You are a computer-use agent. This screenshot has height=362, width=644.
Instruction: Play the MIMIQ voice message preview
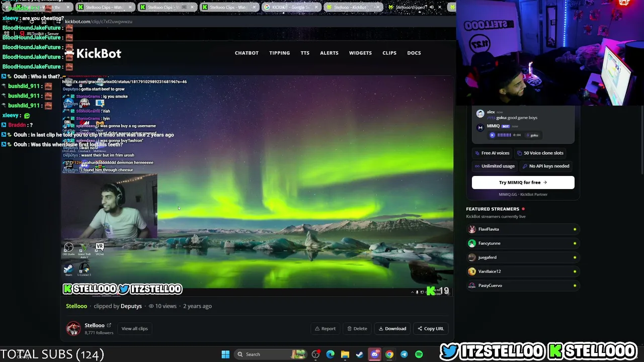click(x=492, y=135)
